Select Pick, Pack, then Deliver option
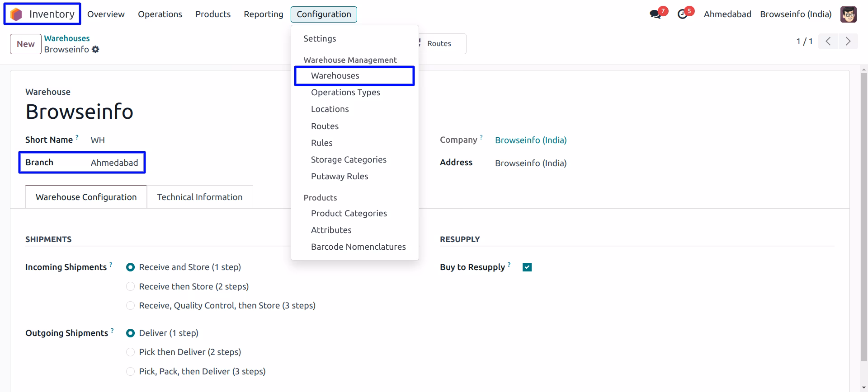Screen dimensions: 868x392 point(131,372)
